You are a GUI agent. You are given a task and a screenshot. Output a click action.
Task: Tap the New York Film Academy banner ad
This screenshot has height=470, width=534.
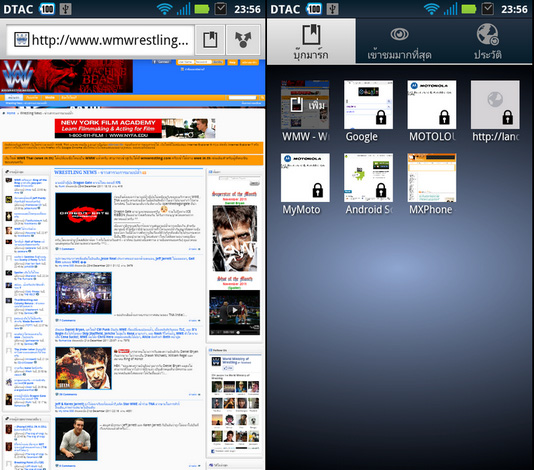click(x=135, y=128)
